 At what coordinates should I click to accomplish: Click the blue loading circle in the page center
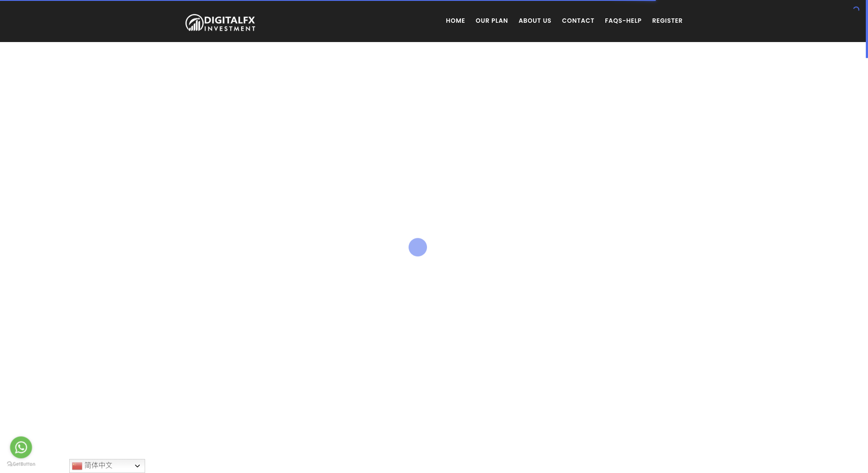(x=417, y=247)
